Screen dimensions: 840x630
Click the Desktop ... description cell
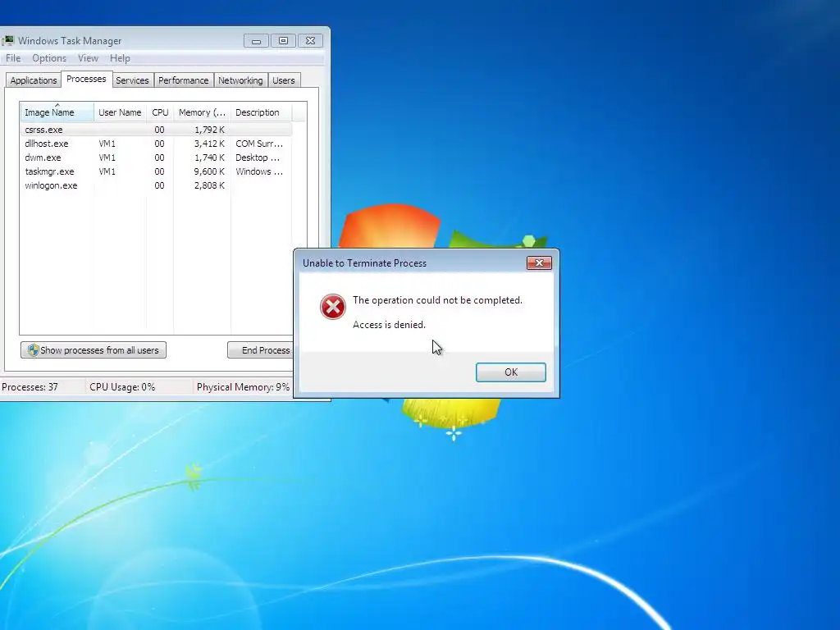[258, 157]
